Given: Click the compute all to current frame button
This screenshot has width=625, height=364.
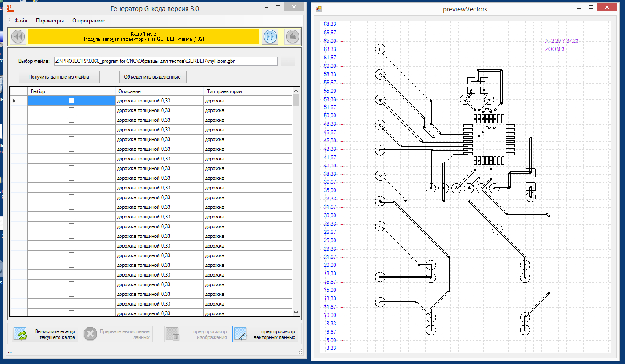Looking at the screenshot, I should pyautogui.click(x=44, y=334).
